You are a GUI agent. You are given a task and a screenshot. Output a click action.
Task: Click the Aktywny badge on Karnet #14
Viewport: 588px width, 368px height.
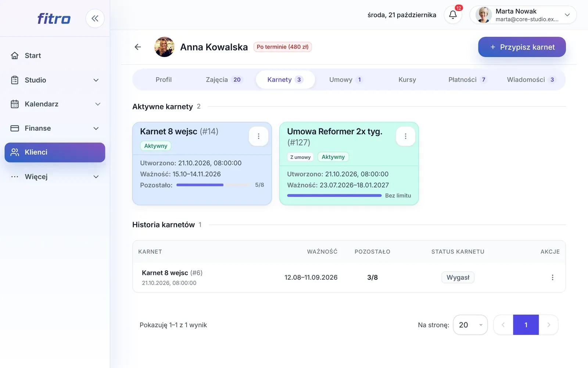[156, 146]
